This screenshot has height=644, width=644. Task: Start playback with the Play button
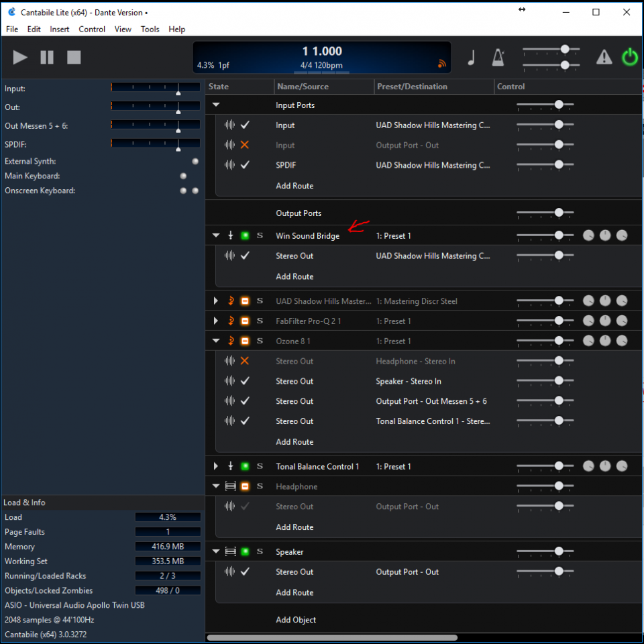point(19,57)
